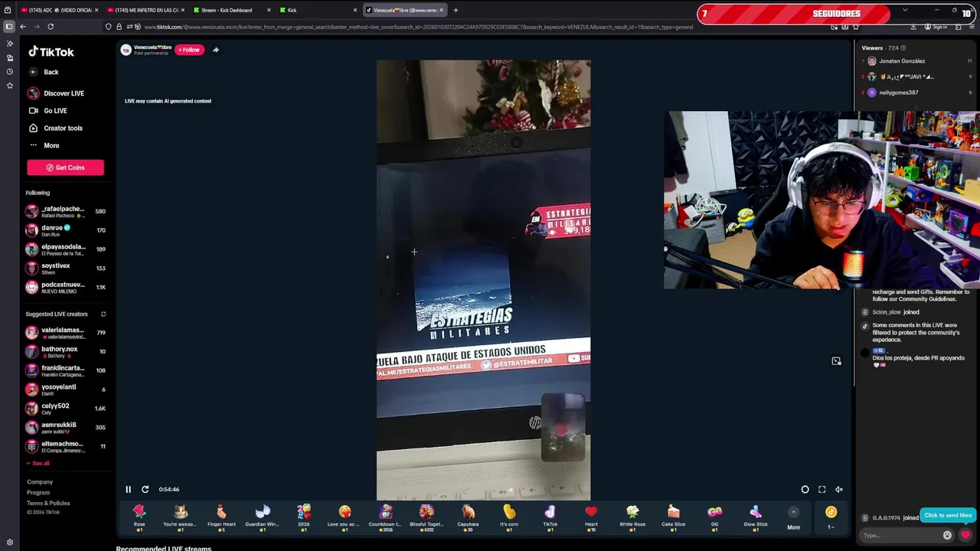Send the Love you so much gift
Viewport: 980px width, 551px height.
pyautogui.click(x=345, y=517)
